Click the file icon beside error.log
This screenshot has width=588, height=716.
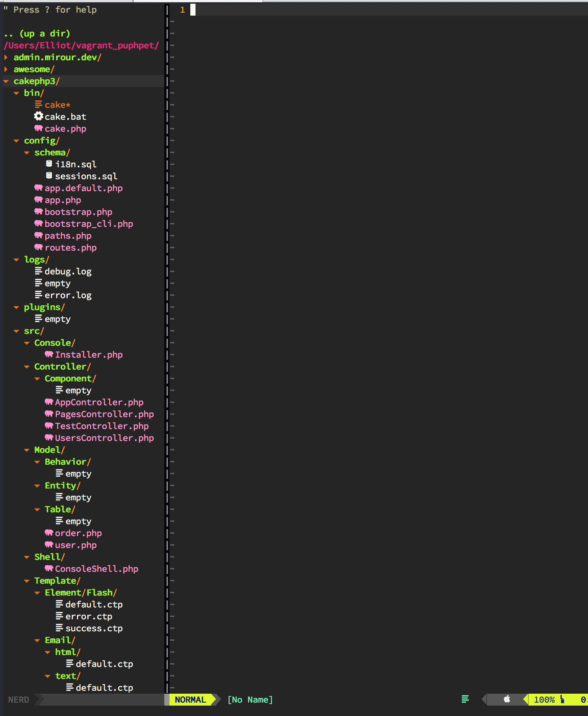39,295
